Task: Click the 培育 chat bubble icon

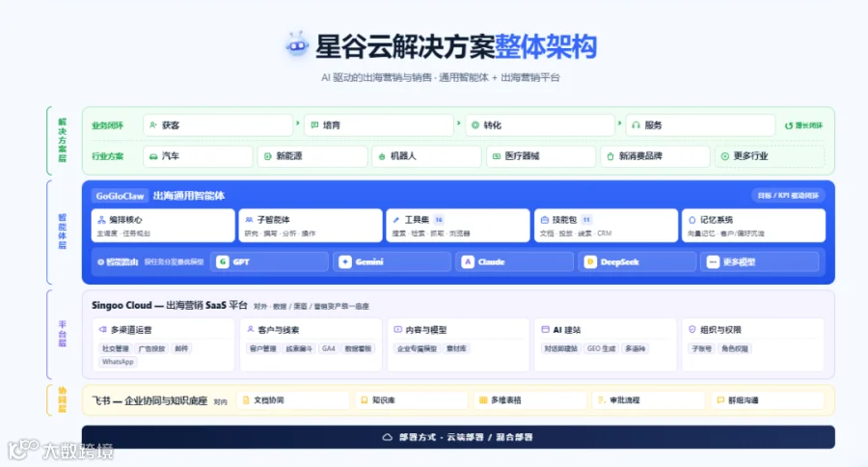Action: coord(314,125)
